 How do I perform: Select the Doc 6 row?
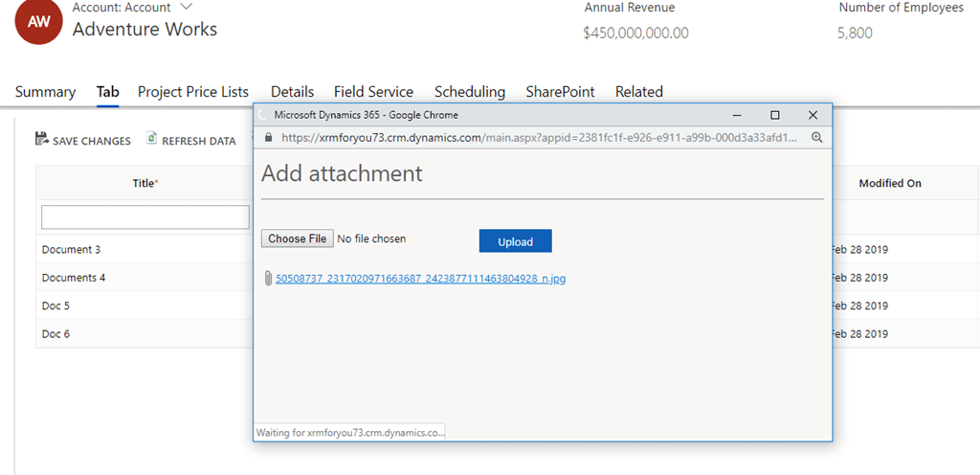pos(145,334)
